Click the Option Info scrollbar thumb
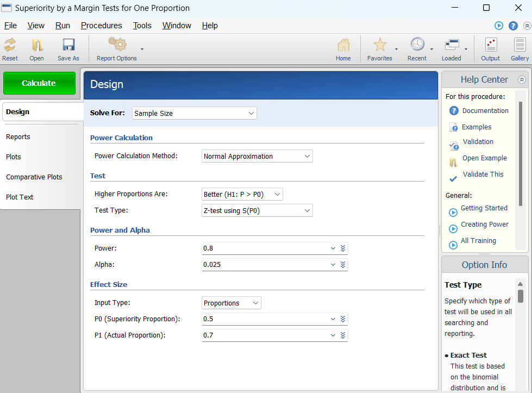 click(521, 296)
